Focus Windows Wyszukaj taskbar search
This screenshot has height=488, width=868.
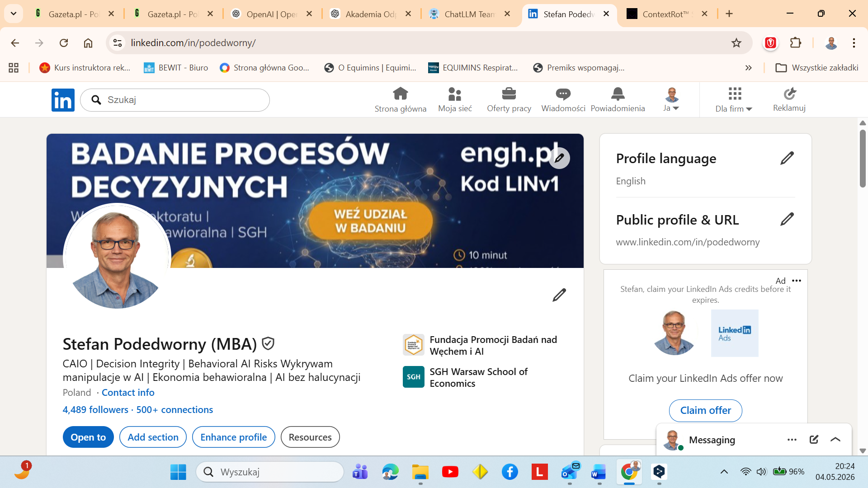[270, 472]
